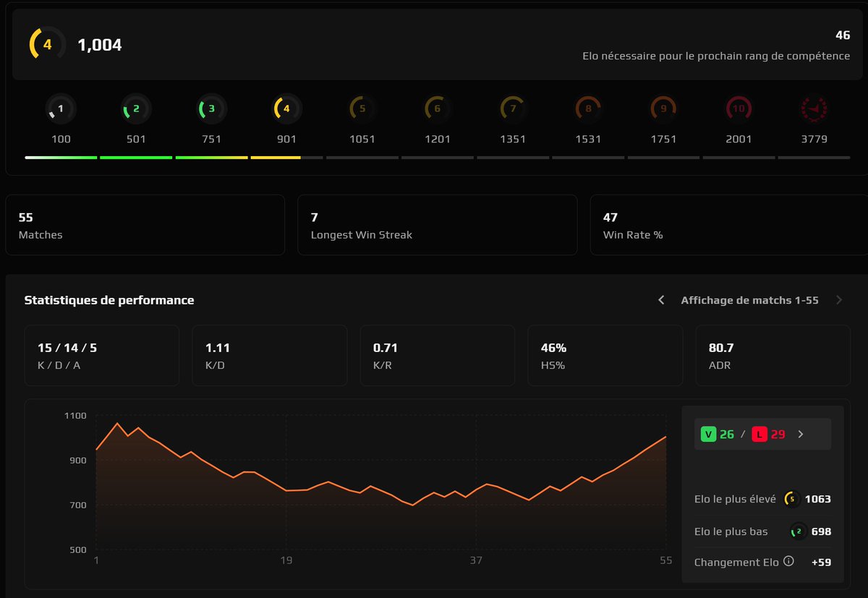Select the level 6 skill icon
Viewport: 868px width, 598px height.
[438, 109]
